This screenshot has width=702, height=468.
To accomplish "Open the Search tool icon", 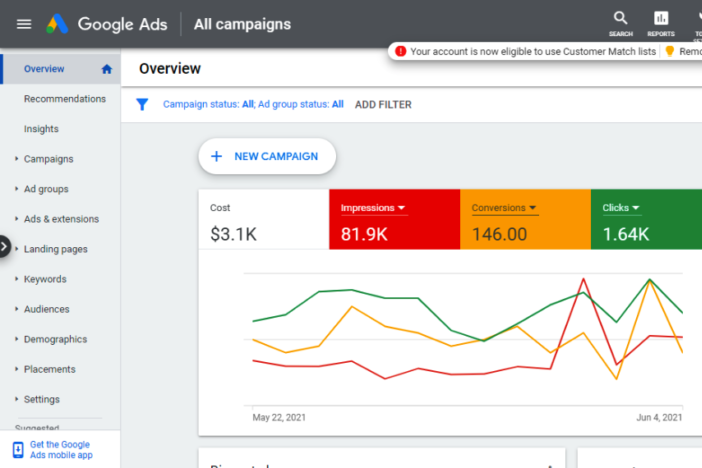I will (621, 20).
